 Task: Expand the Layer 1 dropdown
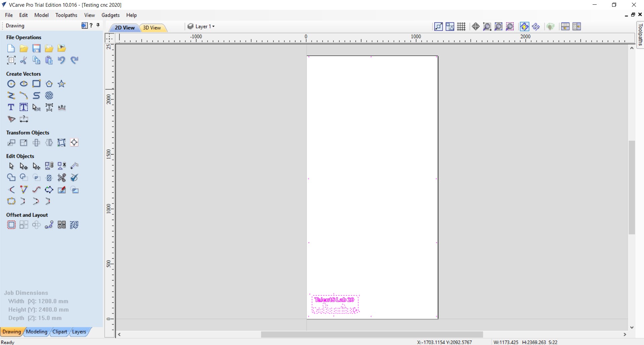pos(201,26)
